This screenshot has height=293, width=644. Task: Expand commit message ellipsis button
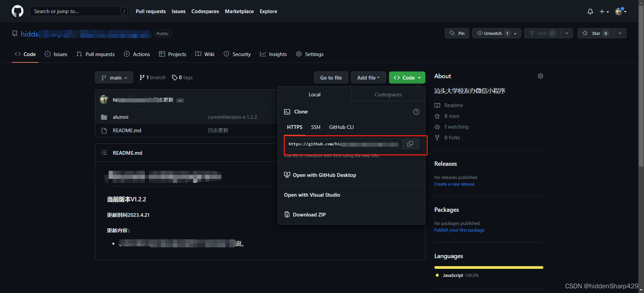(x=180, y=100)
